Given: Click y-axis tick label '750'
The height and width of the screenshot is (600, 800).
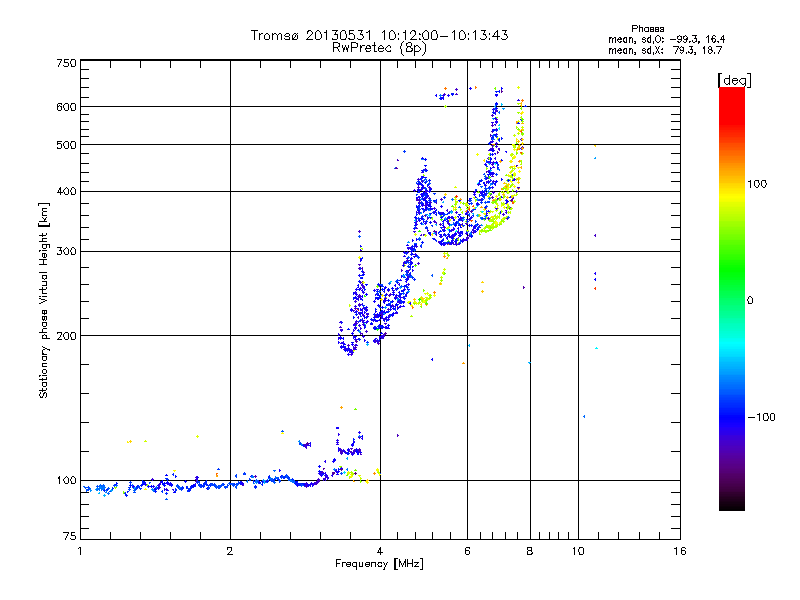Looking at the screenshot, I should 66,63.
